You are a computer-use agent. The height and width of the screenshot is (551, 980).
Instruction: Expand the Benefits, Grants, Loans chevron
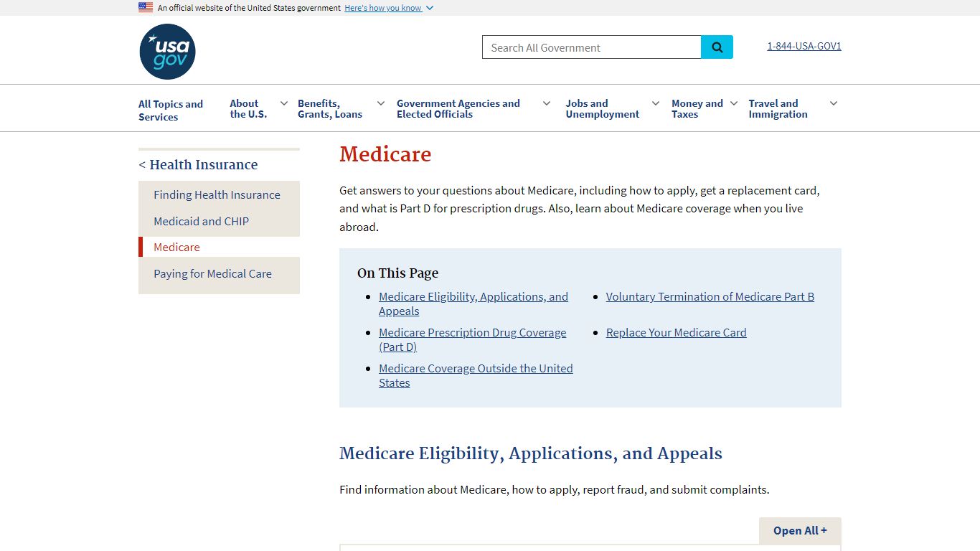pyautogui.click(x=381, y=103)
